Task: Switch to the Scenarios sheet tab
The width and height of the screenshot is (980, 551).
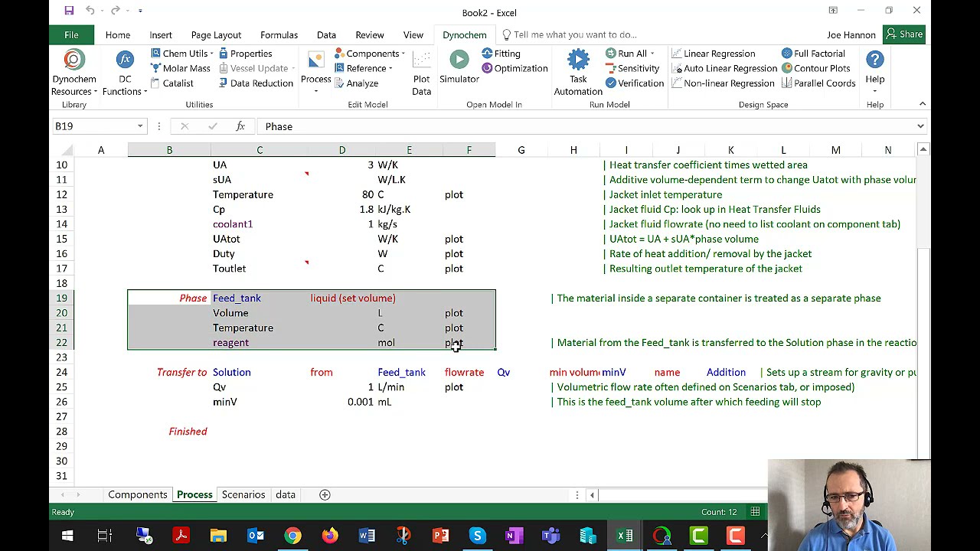Action: click(x=243, y=495)
